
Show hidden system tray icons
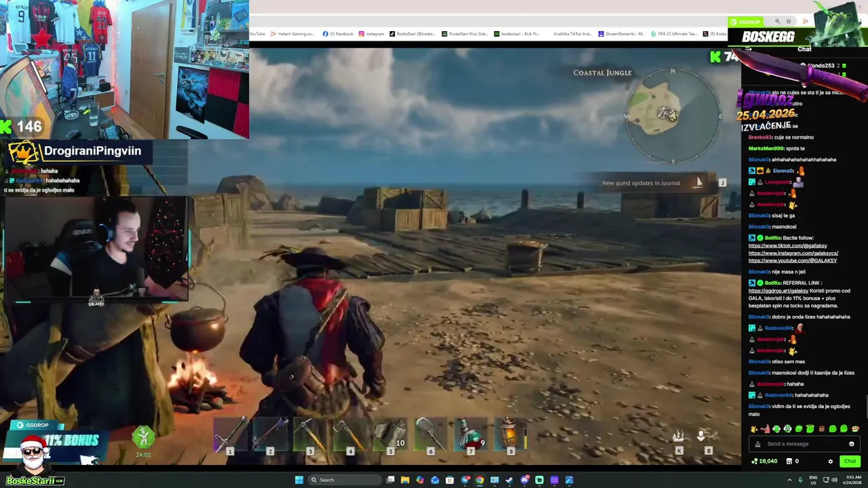coord(791,480)
